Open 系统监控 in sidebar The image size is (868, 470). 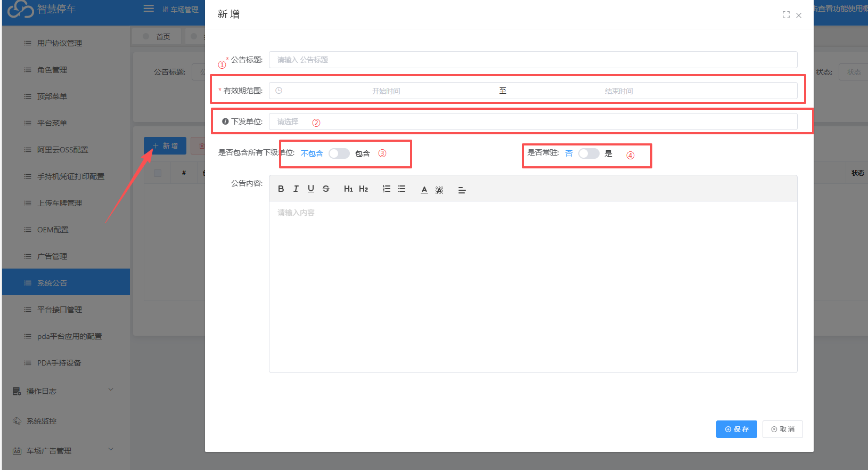(x=66, y=421)
